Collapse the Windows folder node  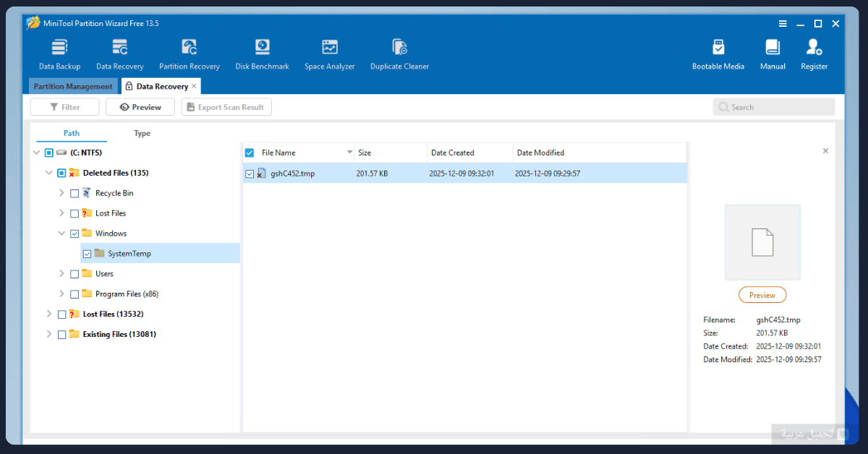61,234
